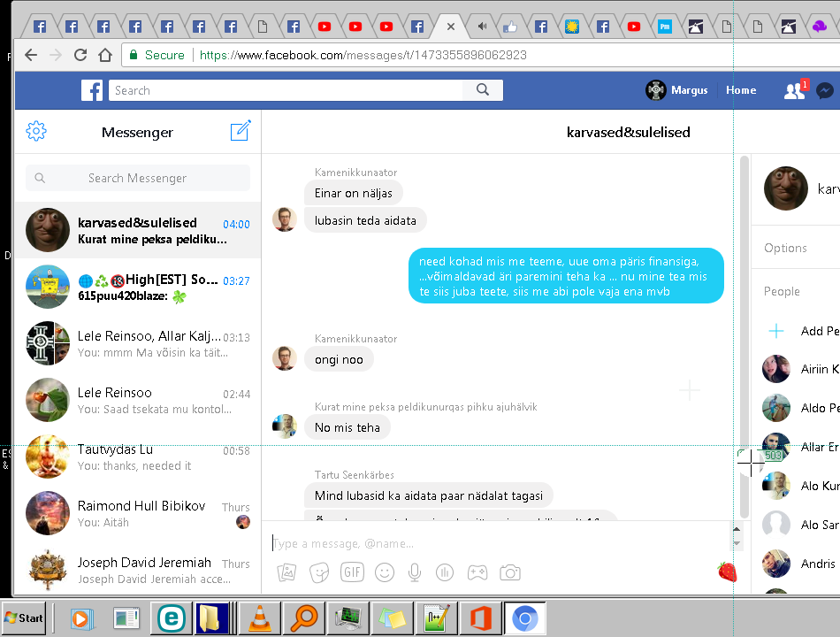Close the active browser tab
Screen dimensions: 840x637
pos(451,27)
